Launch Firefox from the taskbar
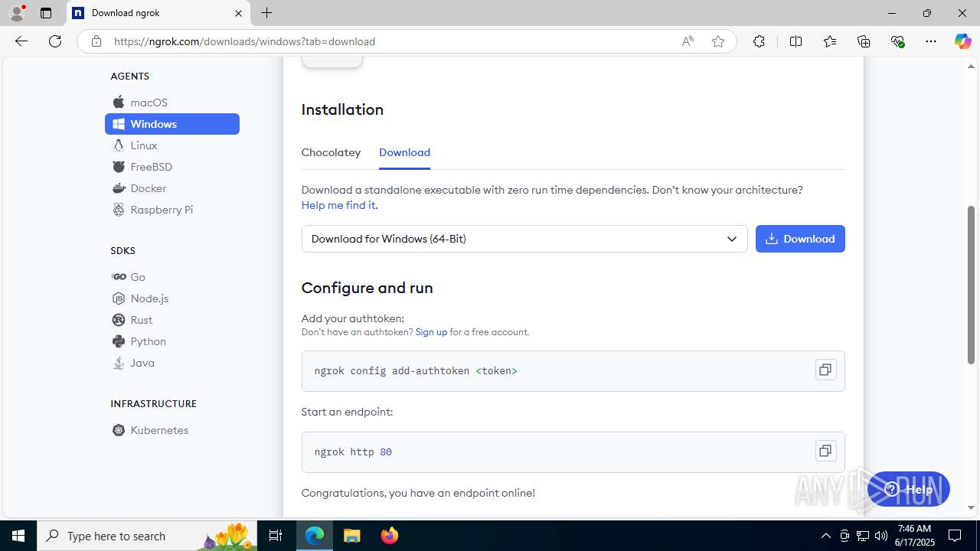 (x=390, y=536)
